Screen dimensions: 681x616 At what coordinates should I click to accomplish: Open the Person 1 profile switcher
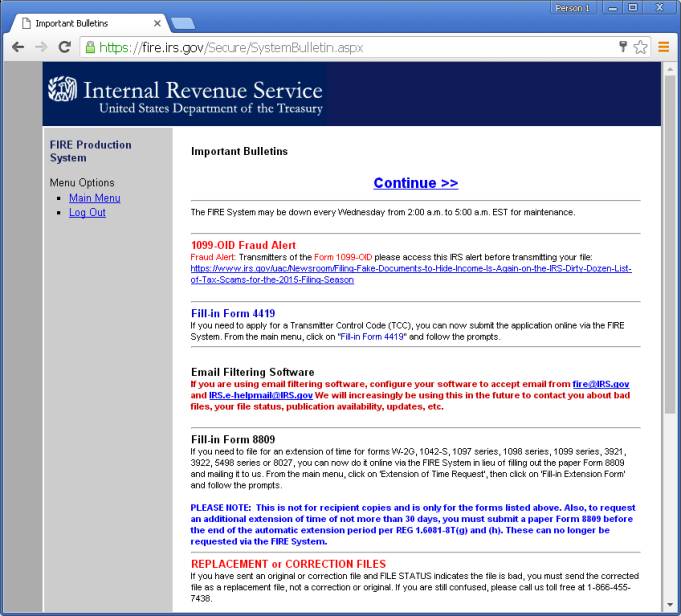click(574, 8)
